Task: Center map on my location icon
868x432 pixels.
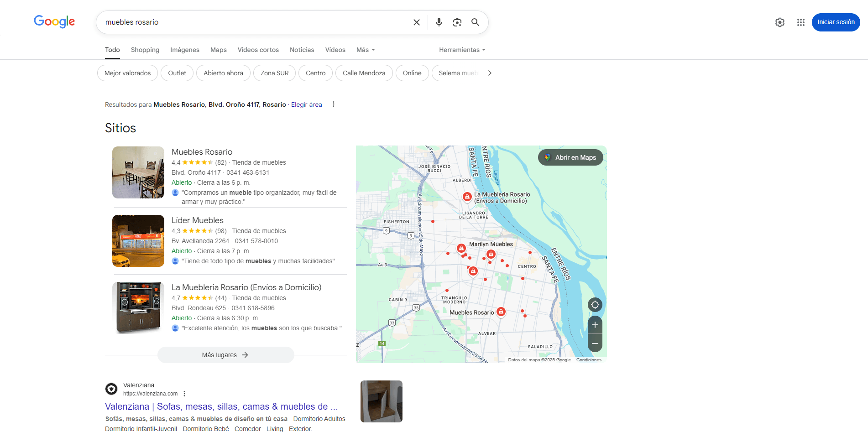Action: [x=595, y=305]
